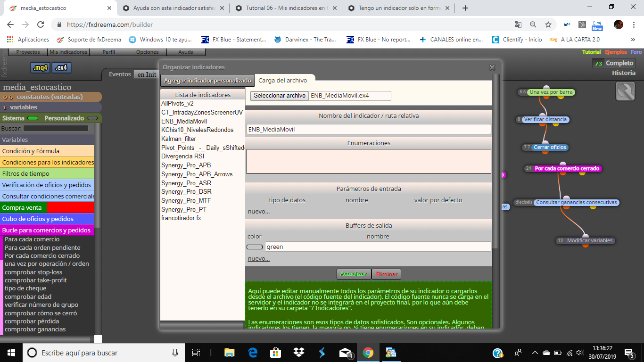This screenshot has width=644, height=362.
Task: Open a new Chrome tab
Action: pos(465,8)
